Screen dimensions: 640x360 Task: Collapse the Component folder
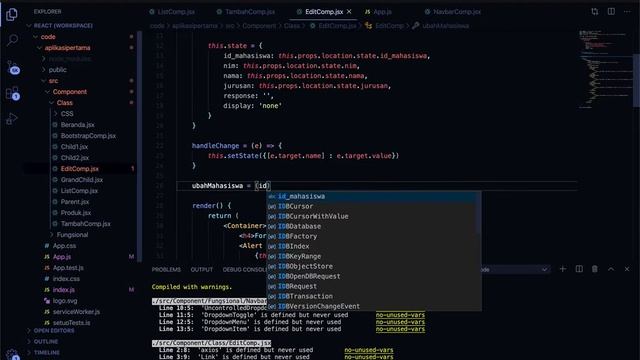pos(69,92)
